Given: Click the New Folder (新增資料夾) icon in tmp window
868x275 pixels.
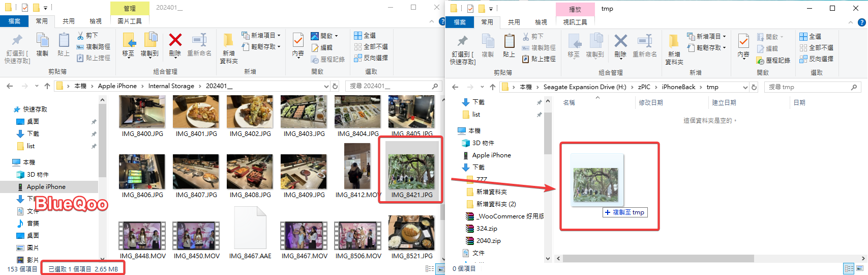Looking at the screenshot, I should tap(674, 49).
